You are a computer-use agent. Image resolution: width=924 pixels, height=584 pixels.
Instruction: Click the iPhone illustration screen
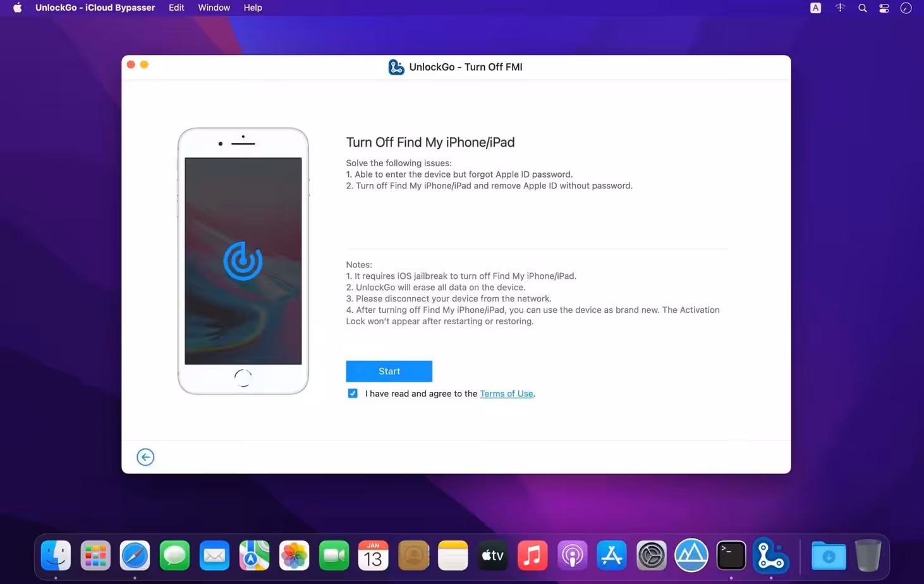[x=243, y=260]
